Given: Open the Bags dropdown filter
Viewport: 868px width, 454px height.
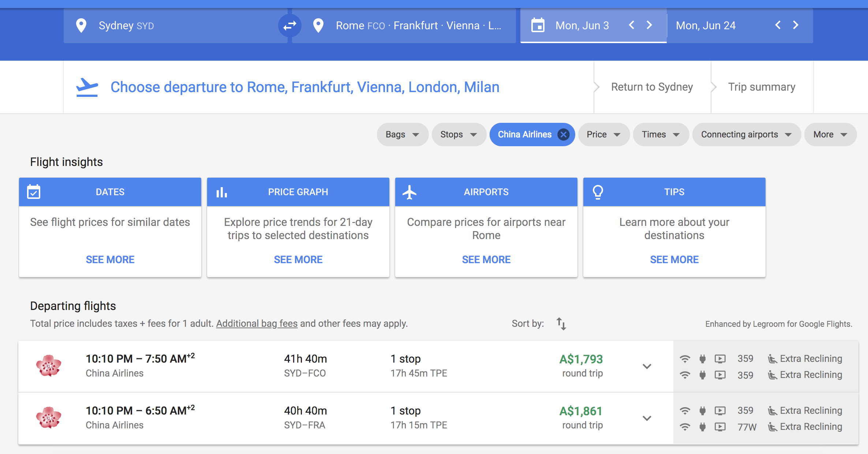Looking at the screenshot, I should point(400,133).
